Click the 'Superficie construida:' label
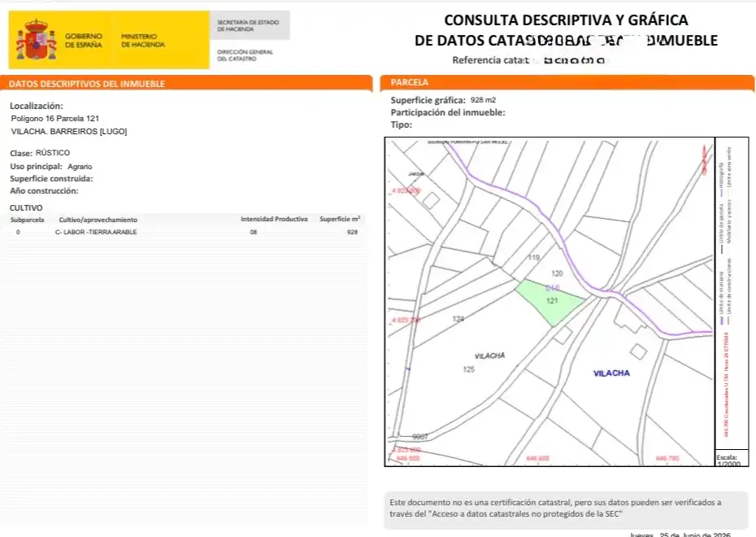 point(51,178)
